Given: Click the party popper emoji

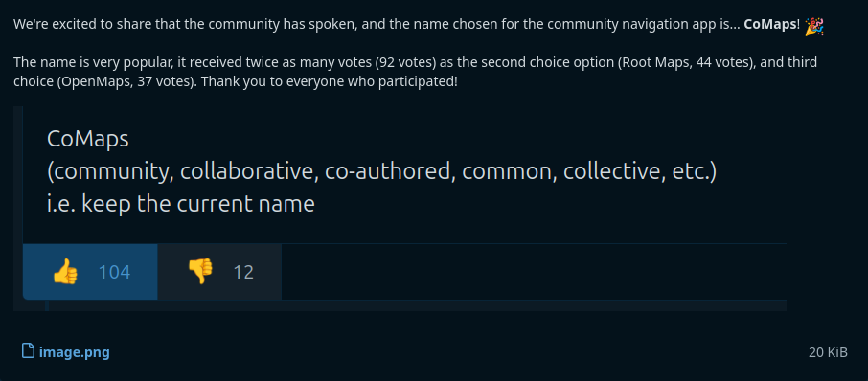Looking at the screenshot, I should coord(814,26).
